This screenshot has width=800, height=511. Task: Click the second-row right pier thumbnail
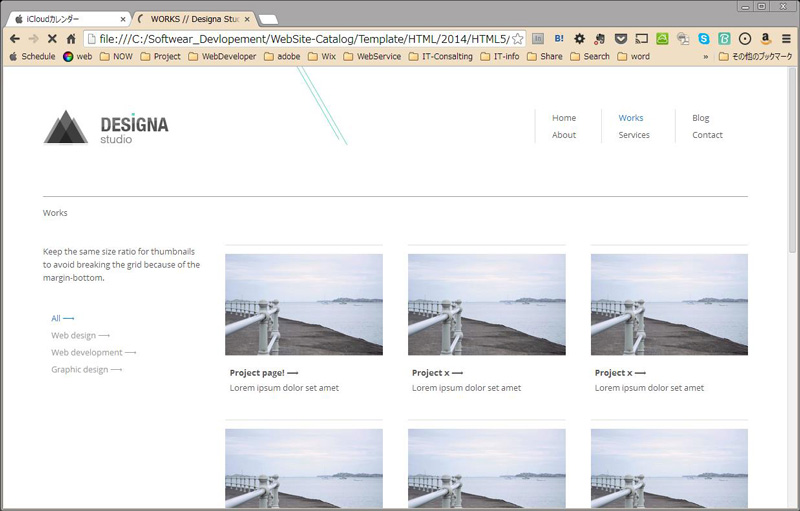pos(669,468)
